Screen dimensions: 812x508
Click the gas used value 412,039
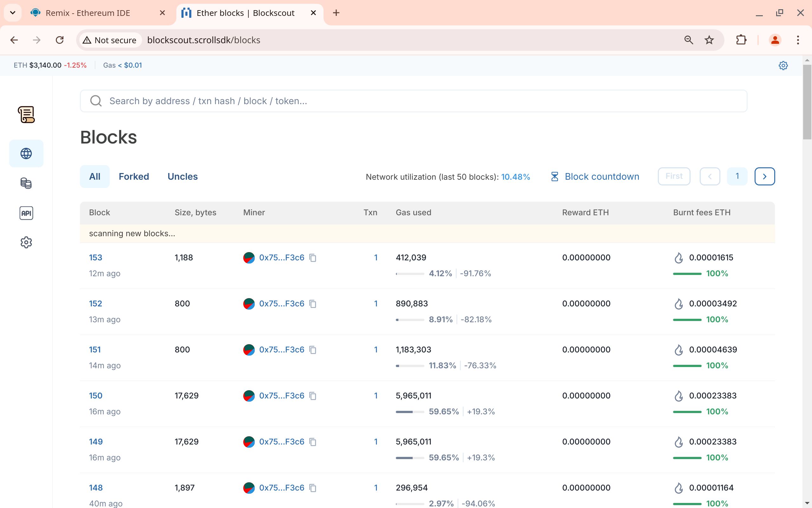[x=411, y=258]
